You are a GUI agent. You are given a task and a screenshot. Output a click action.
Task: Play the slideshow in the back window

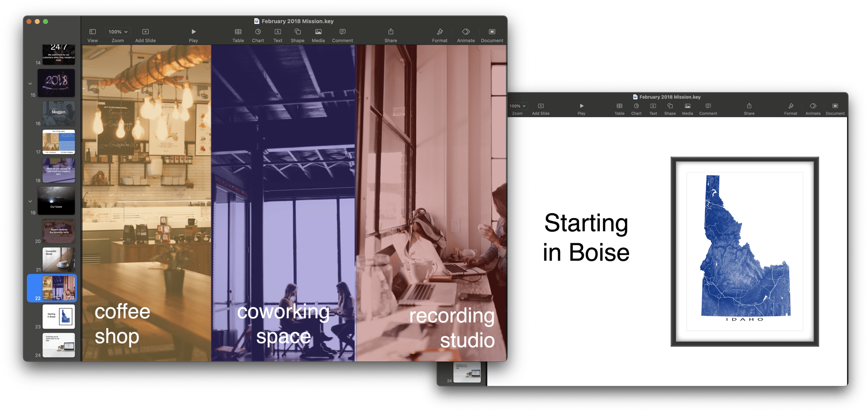point(582,106)
